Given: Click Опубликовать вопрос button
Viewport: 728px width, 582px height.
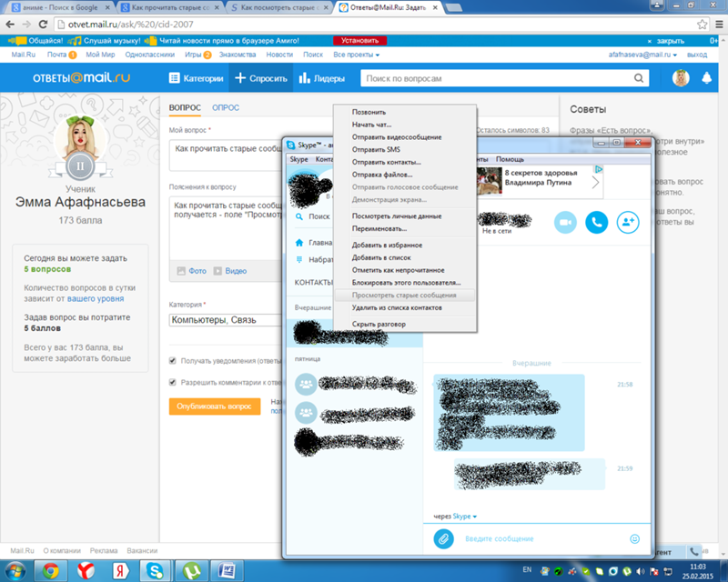Looking at the screenshot, I should coord(215,406).
